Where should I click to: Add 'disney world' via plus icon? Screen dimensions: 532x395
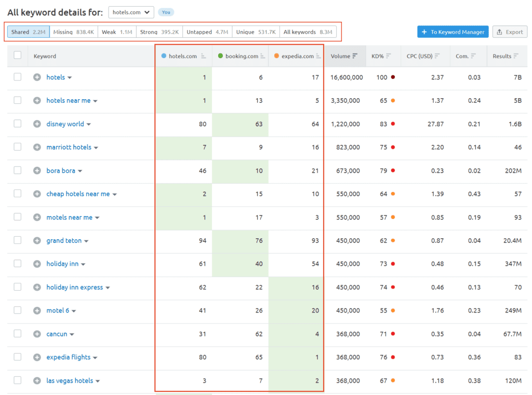[37, 124]
